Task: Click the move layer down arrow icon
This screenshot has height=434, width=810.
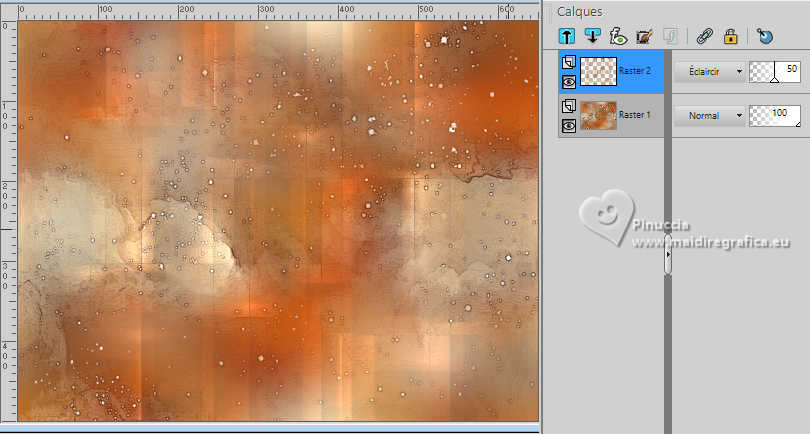Action: click(x=592, y=36)
